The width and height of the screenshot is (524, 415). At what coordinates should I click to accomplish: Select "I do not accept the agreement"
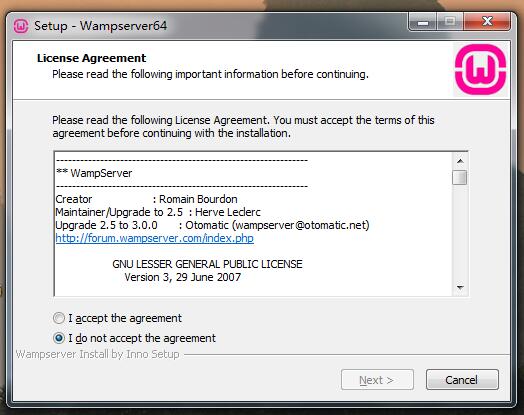(59, 338)
